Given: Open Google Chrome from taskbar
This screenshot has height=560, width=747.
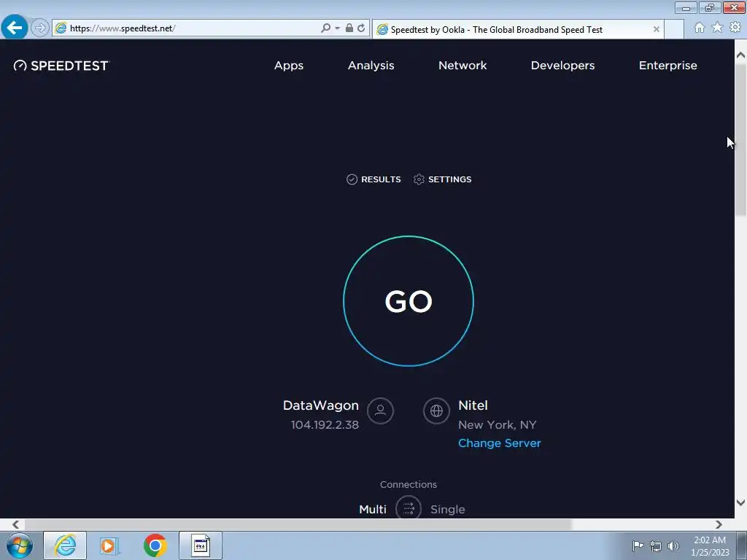Looking at the screenshot, I should 155,545.
